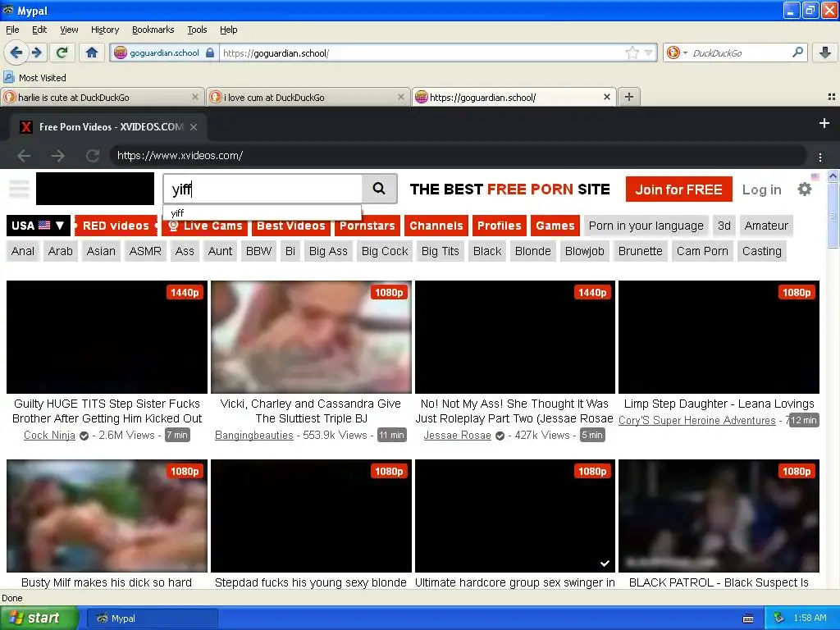The image size is (840, 630).
Task: Open the 'Best Videos' nav button
Action: [x=291, y=226]
